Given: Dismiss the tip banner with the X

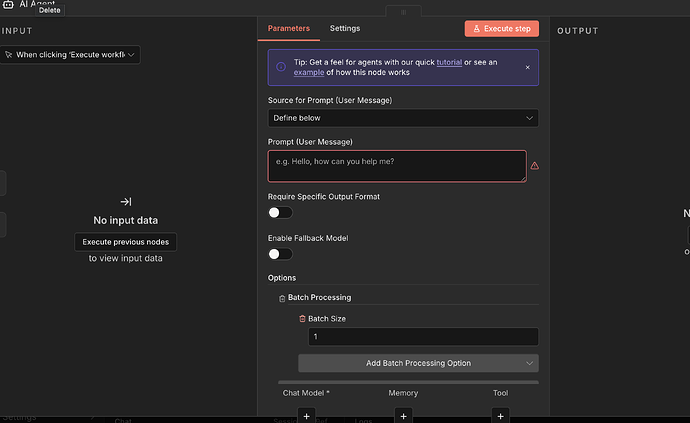Looking at the screenshot, I should coord(527,67).
